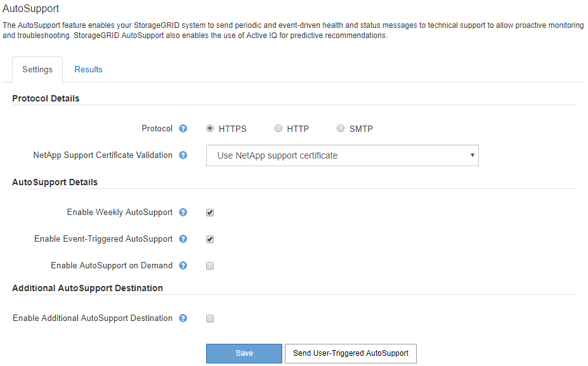Show help for Enable Event-Triggered AutoSupport
Viewport: 588px width, 366px height.
tap(183, 239)
